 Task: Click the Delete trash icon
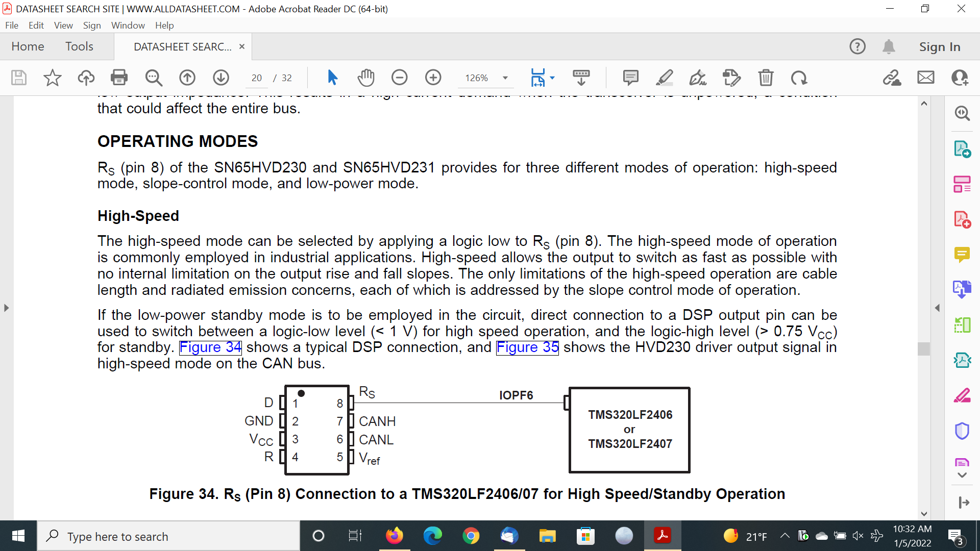click(x=766, y=78)
